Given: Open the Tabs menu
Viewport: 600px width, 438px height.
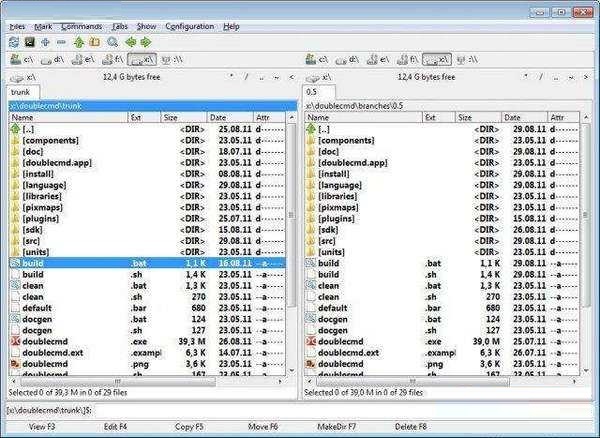Looking at the screenshot, I should point(120,26).
